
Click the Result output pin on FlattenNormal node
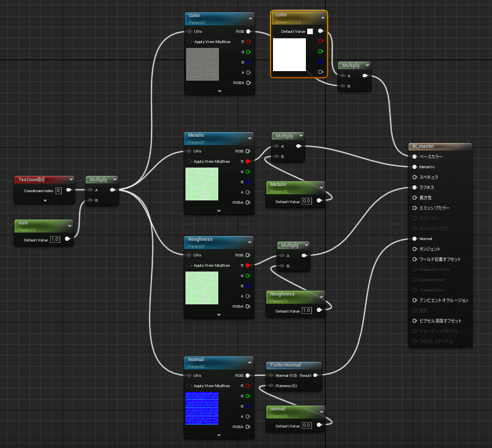(x=315, y=375)
